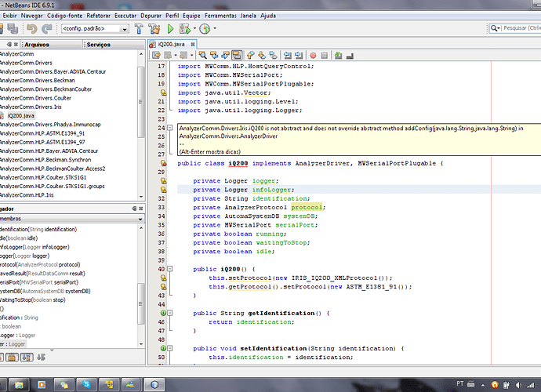Screen dimensions: 541x392
Task: Select the AnalyzerComm.HLP.ASTM.E1394_97 package
Action: point(42,142)
